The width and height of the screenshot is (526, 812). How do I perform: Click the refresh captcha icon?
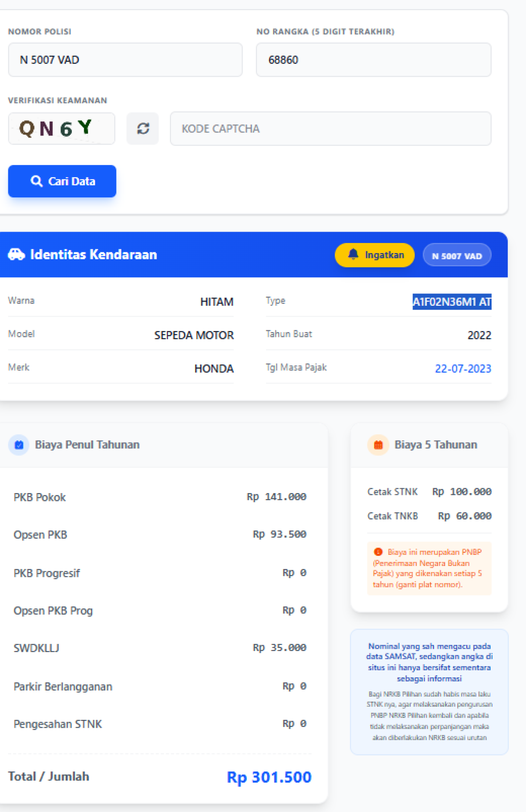pyautogui.click(x=143, y=129)
